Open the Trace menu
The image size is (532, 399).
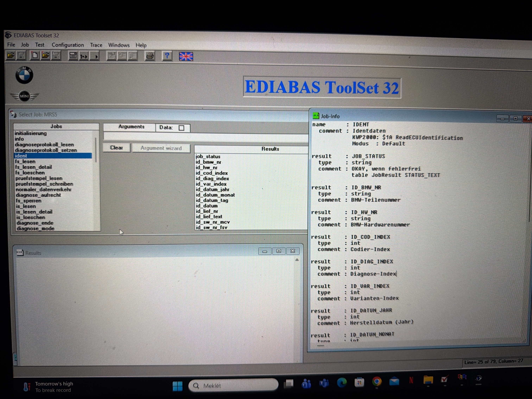tap(96, 45)
